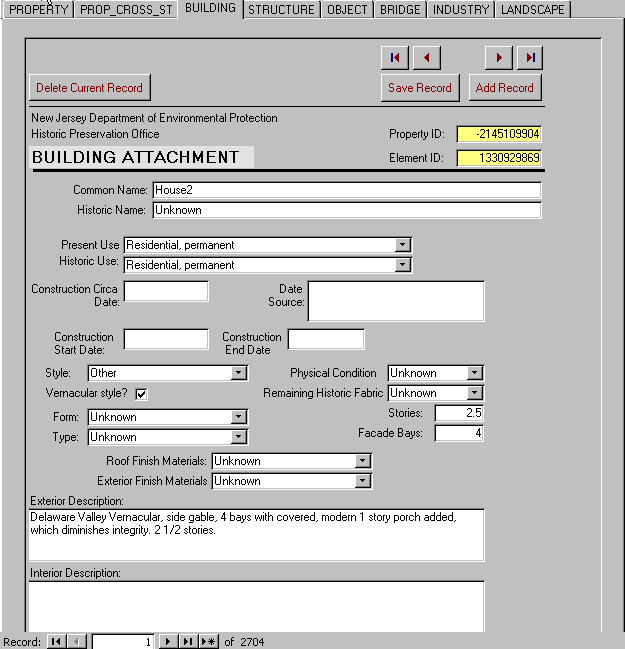The height and width of the screenshot is (649, 625).
Task: Click next record button in bottom record bar
Action: (168, 642)
